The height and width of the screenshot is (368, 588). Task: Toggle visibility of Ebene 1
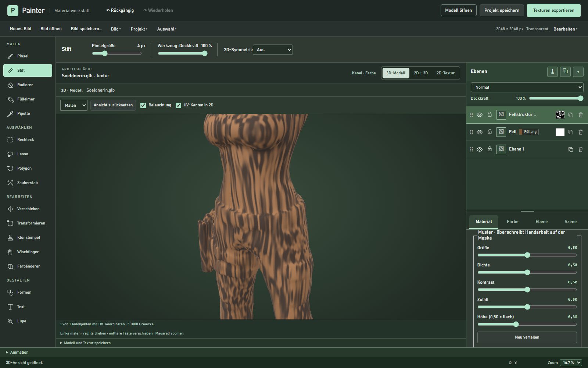pos(480,149)
